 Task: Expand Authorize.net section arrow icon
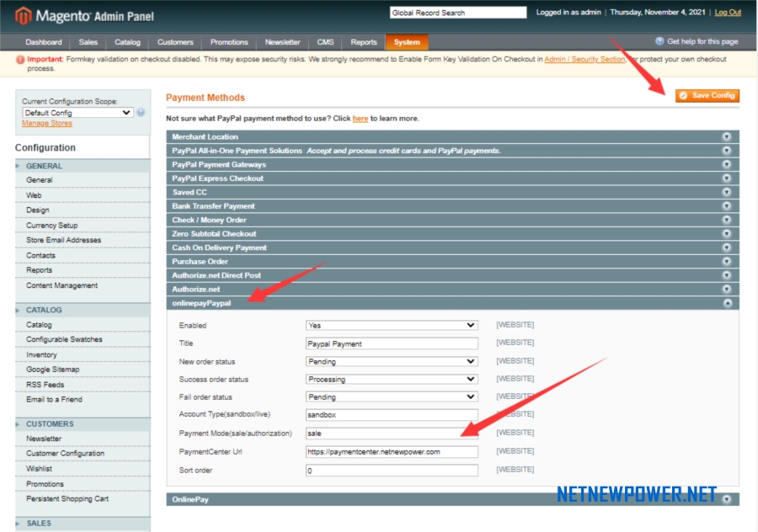tap(727, 289)
